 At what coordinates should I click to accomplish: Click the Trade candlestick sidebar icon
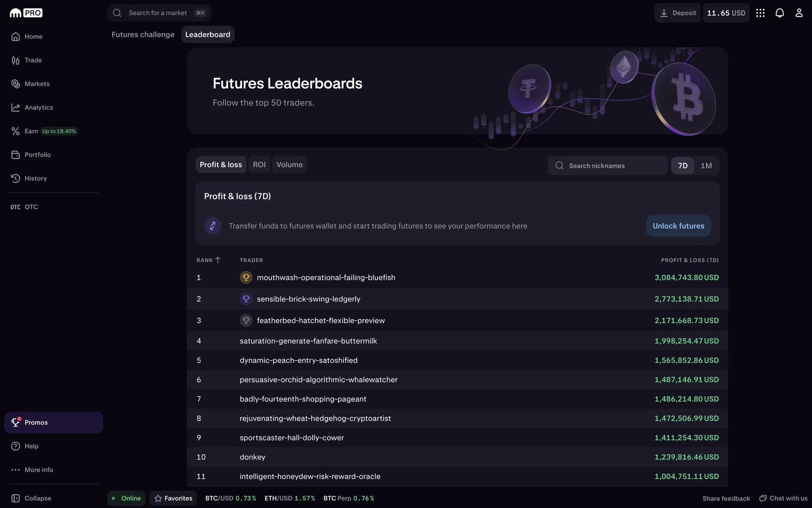16,60
